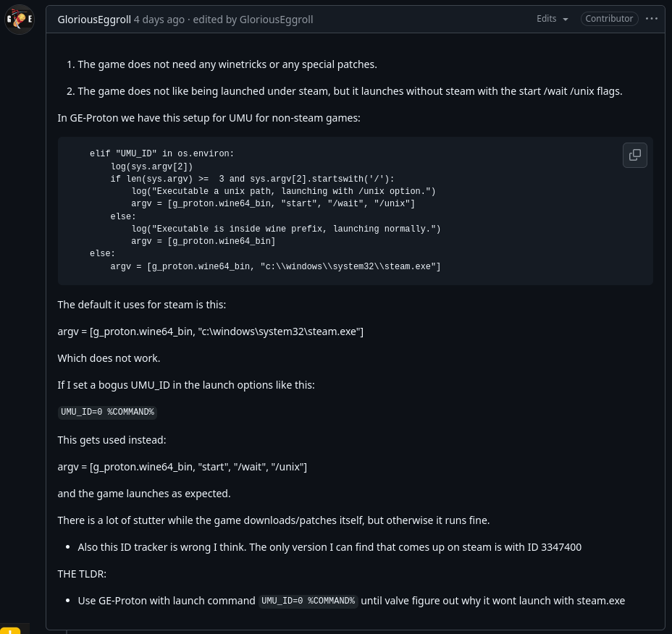Click list item one about winetricks
Image resolution: width=672 pixels, height=634 pixels.
pyautogui.click(x=227, y=64)
